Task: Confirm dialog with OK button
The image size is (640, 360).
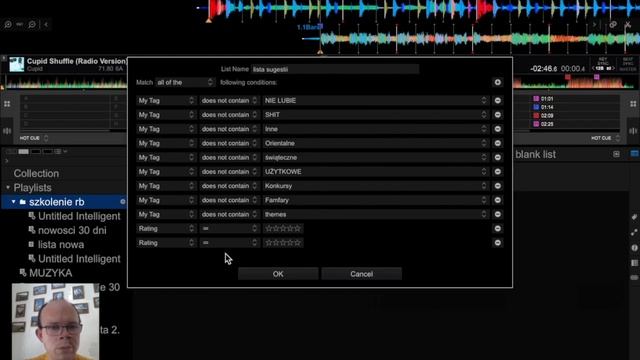Action: 278,274
